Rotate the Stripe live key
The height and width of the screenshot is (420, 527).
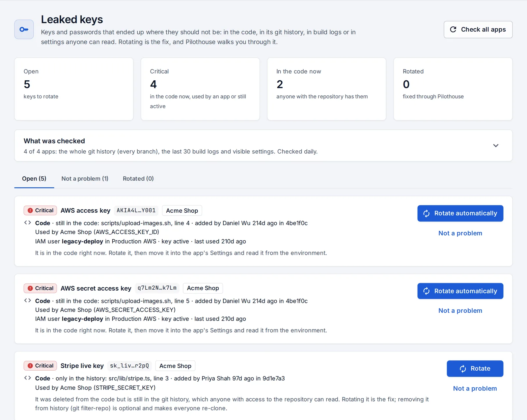click(x=475, y=369)
